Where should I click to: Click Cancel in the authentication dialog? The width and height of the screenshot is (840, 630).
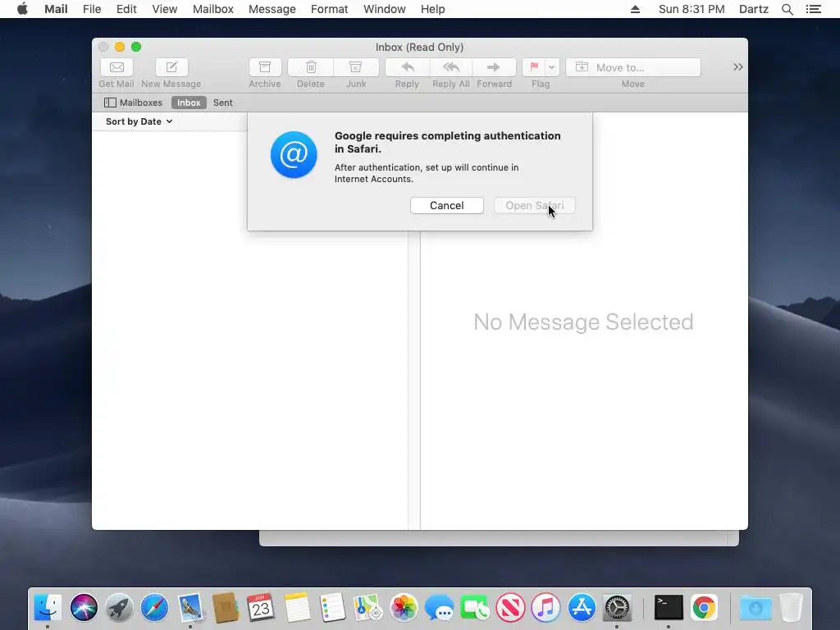(447, 206)
